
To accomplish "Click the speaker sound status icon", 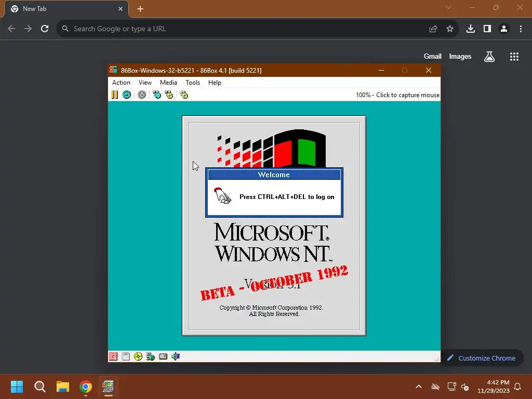I will tap(176, 356).
